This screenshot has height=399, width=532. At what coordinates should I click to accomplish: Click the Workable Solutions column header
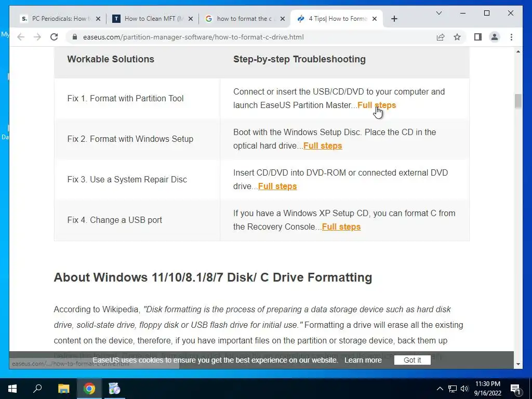coord(111,59)
